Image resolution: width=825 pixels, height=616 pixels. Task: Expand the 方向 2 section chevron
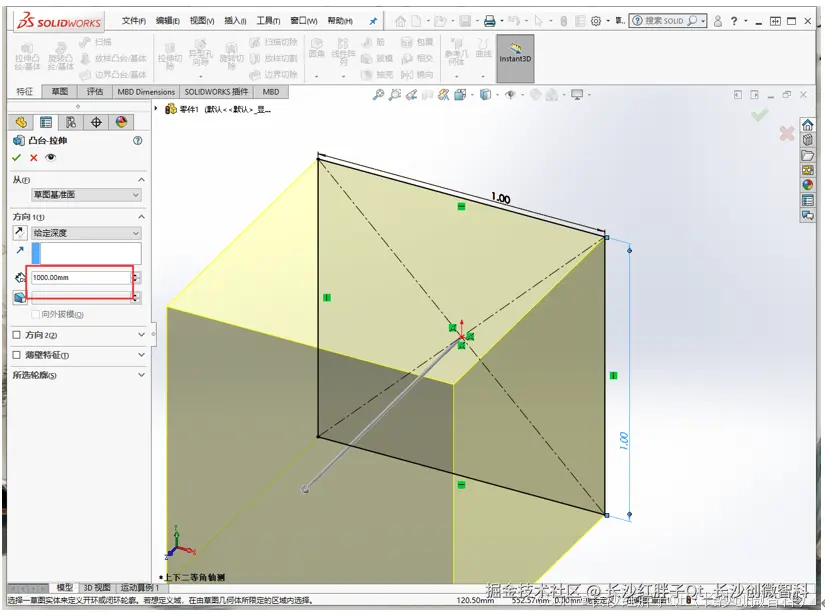[x=141, y=335]
